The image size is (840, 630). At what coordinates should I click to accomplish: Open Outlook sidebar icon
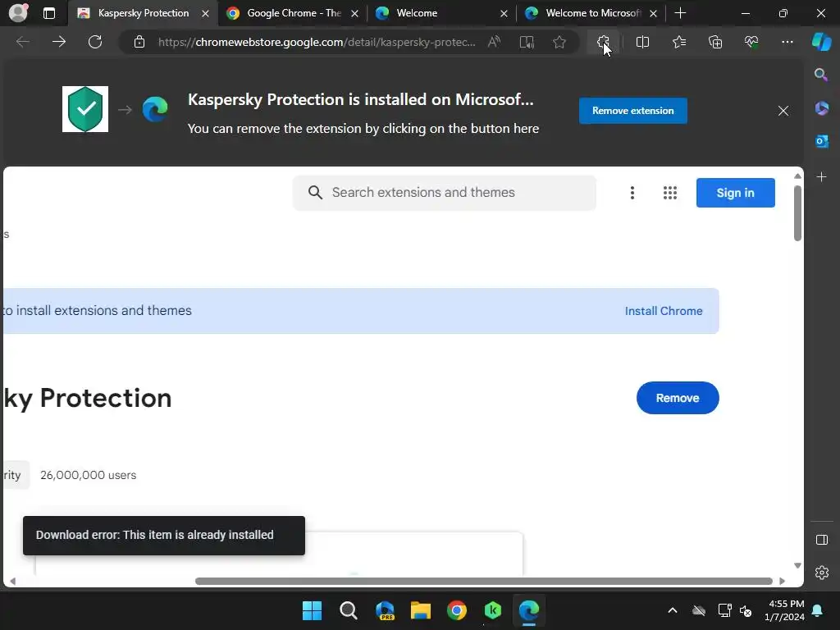[821, 141]
